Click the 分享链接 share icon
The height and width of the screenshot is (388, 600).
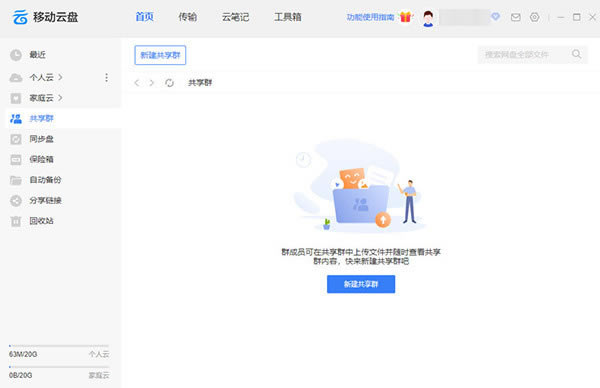pyautogui.click(x=16, y=201)
